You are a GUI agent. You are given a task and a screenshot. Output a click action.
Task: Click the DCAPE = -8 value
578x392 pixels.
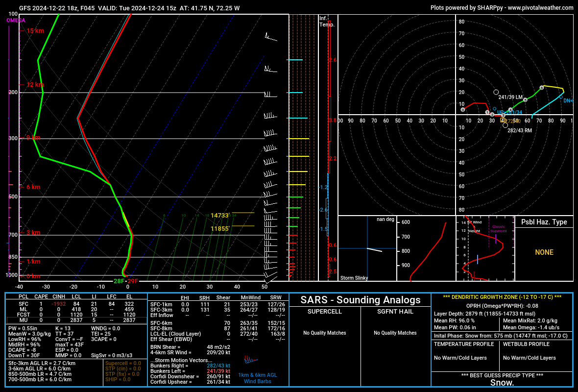pos(23,350)
